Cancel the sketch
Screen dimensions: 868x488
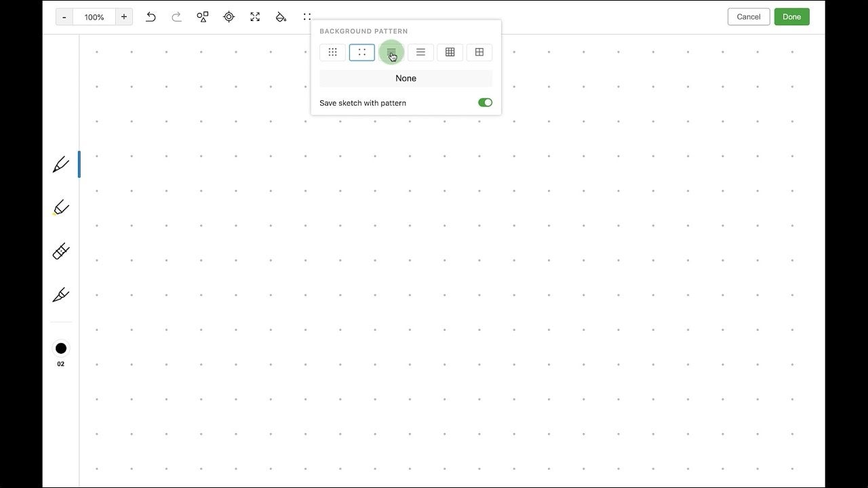click(x=749, y=17)
